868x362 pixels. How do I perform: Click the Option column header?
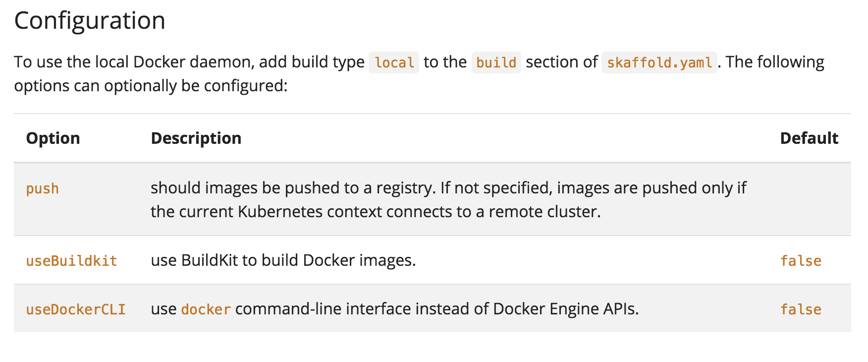53,138
